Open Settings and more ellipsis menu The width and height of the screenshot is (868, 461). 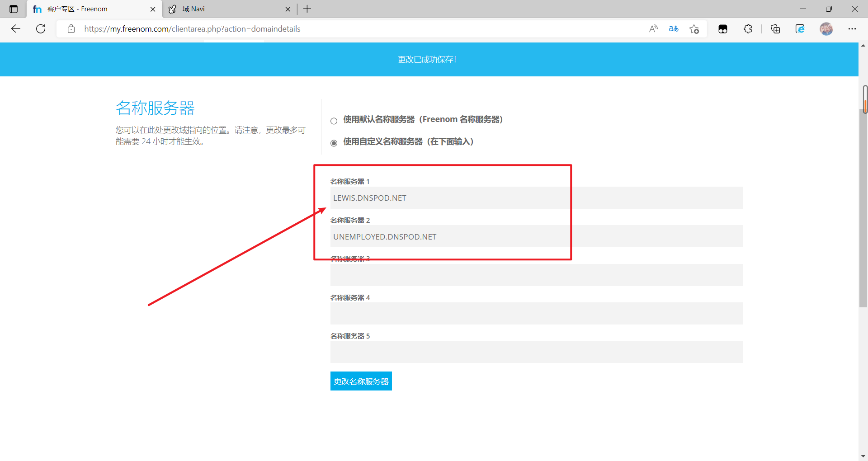(852, 29)
